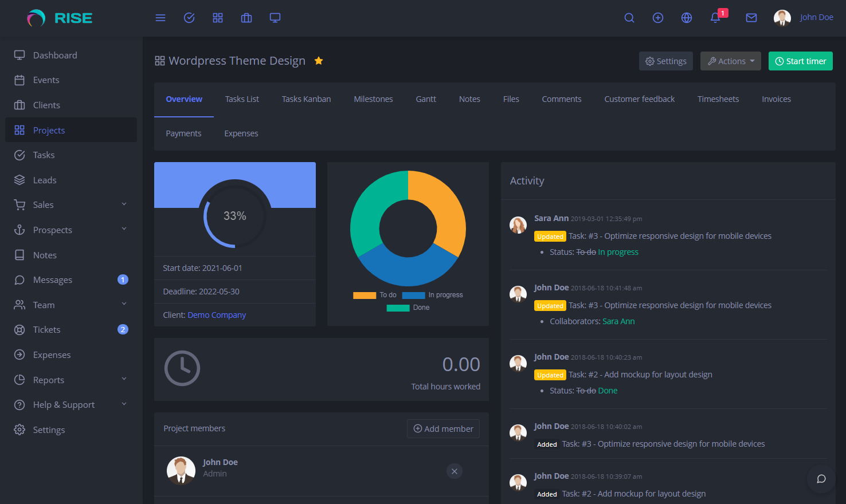846x504 pixels.
Task: Open the messages envelope icon
Action: coord(751,18)
